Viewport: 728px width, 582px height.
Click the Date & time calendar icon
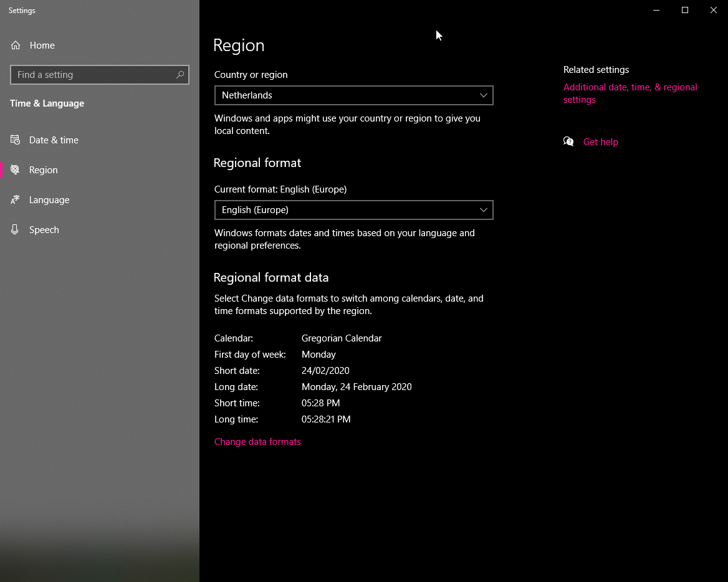pyautogui.click(x=16, y=140)
